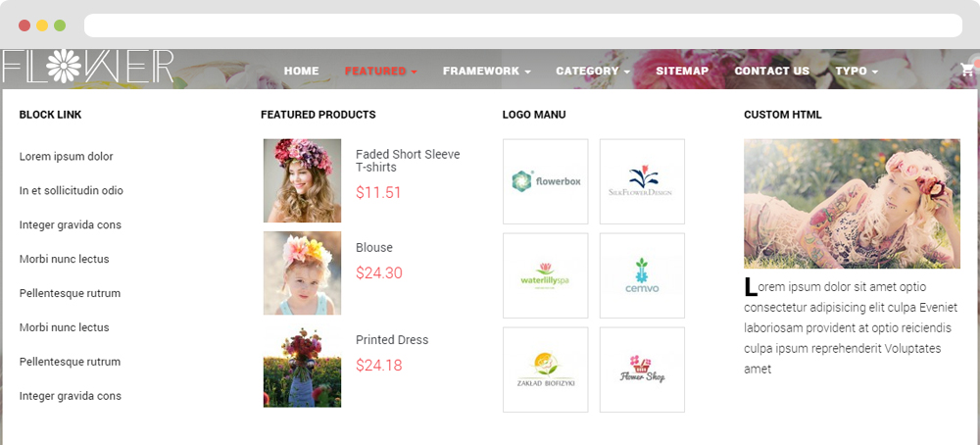Click the Logo Manu heading

point(534,115)
